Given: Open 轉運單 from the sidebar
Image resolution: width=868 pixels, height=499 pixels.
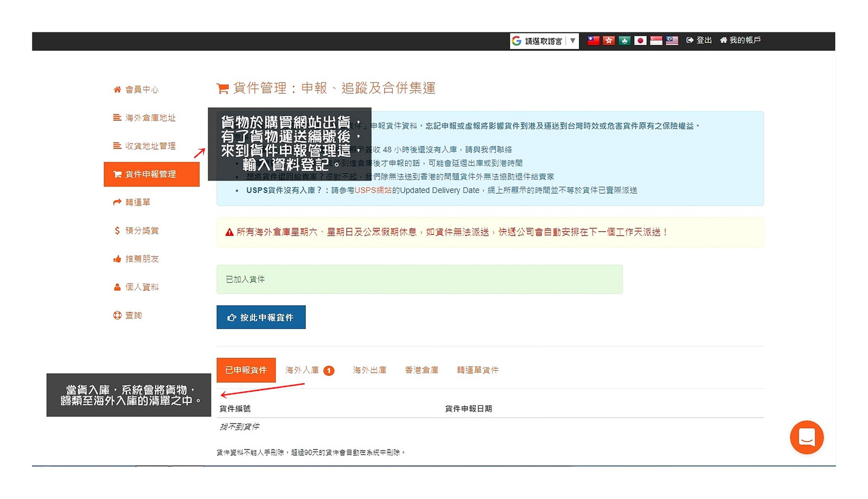Looking at the screenshot, I should pyautogui.click(x=137, y=202).
